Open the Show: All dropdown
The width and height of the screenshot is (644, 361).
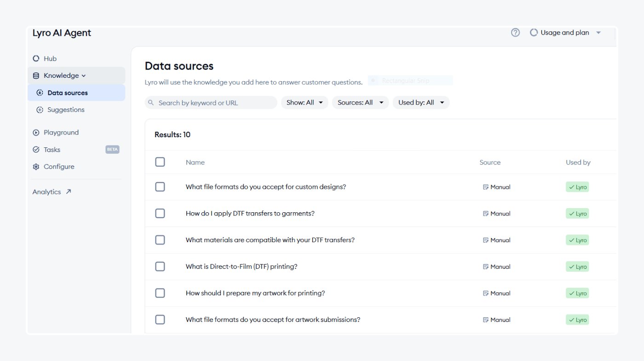(x=305, y=103)
